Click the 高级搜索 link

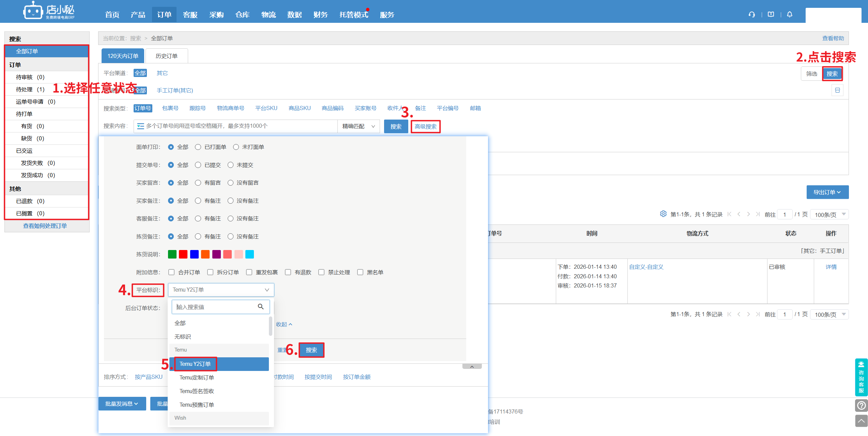point(425,127)
